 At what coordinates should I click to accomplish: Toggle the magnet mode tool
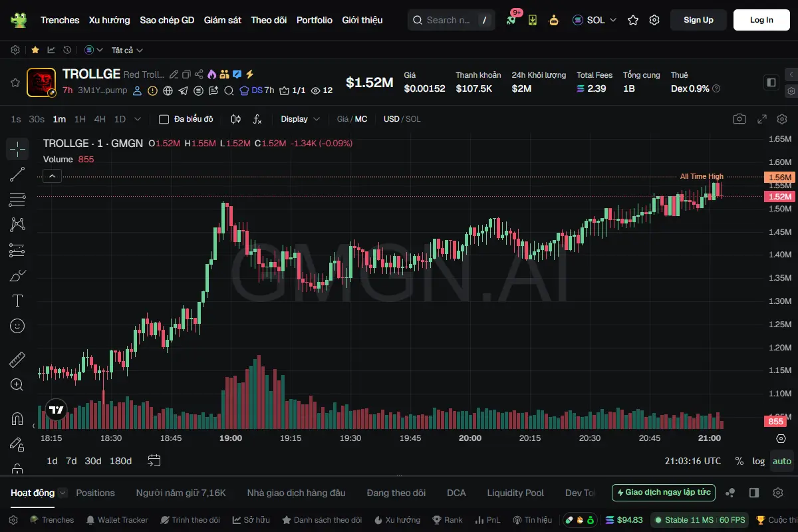17,418
